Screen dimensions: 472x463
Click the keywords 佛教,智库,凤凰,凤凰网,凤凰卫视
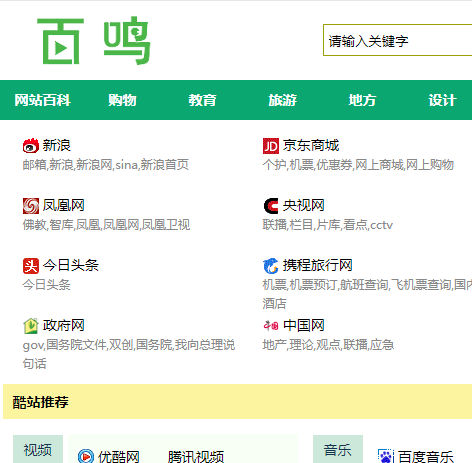tap(106, 225)
